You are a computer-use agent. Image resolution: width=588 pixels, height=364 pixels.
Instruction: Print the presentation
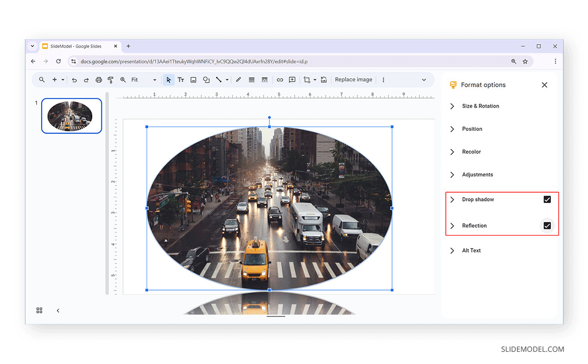(98, 80)
